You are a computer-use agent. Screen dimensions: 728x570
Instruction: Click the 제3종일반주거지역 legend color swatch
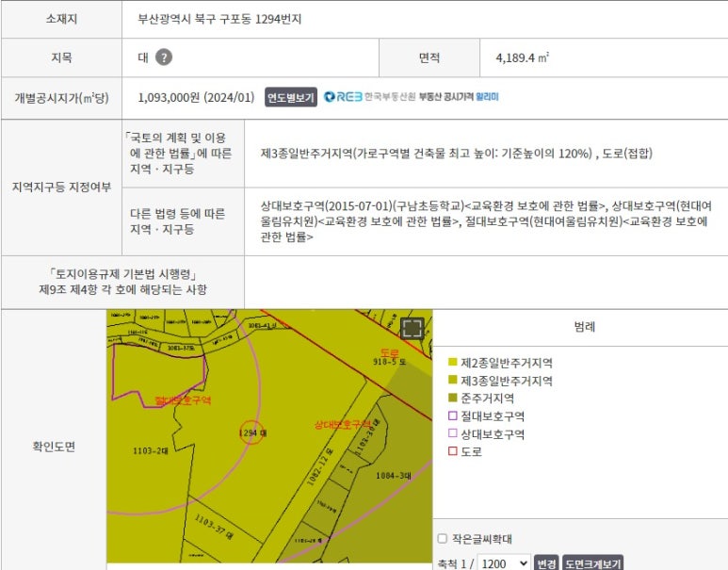pyautogui.click(x=453, y=380)
